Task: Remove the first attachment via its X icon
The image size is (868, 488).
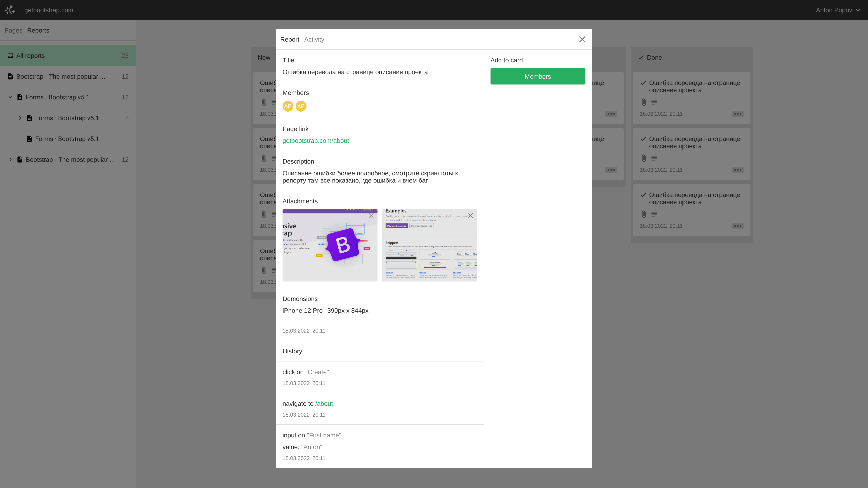Action: (x=371, y=216)
